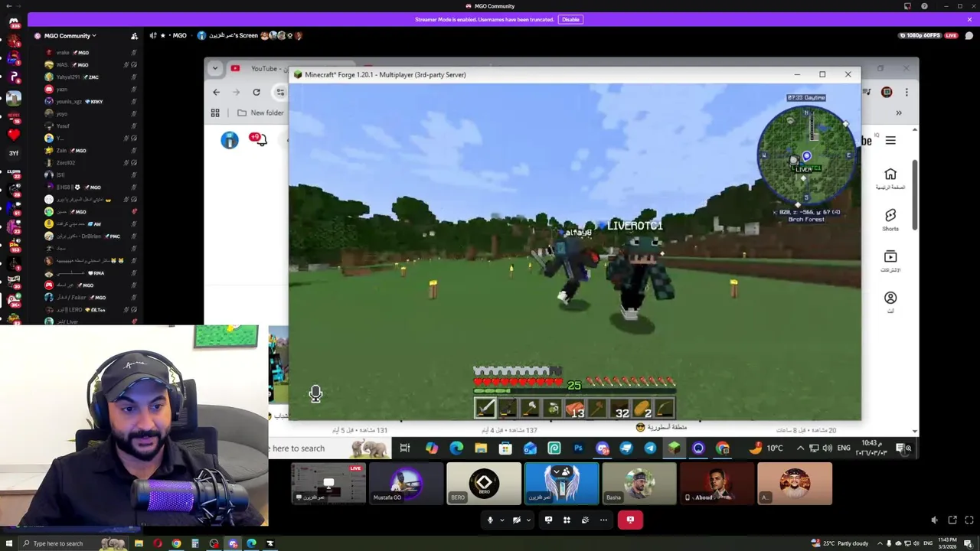Expand bookmarks overflow chevron
This screenshot has width=980, height=551.
899,112
